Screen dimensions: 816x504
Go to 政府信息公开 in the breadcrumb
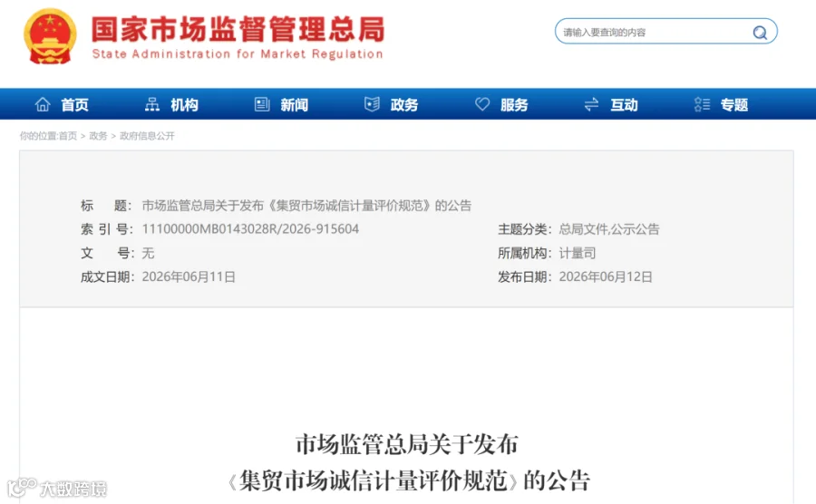147,136
